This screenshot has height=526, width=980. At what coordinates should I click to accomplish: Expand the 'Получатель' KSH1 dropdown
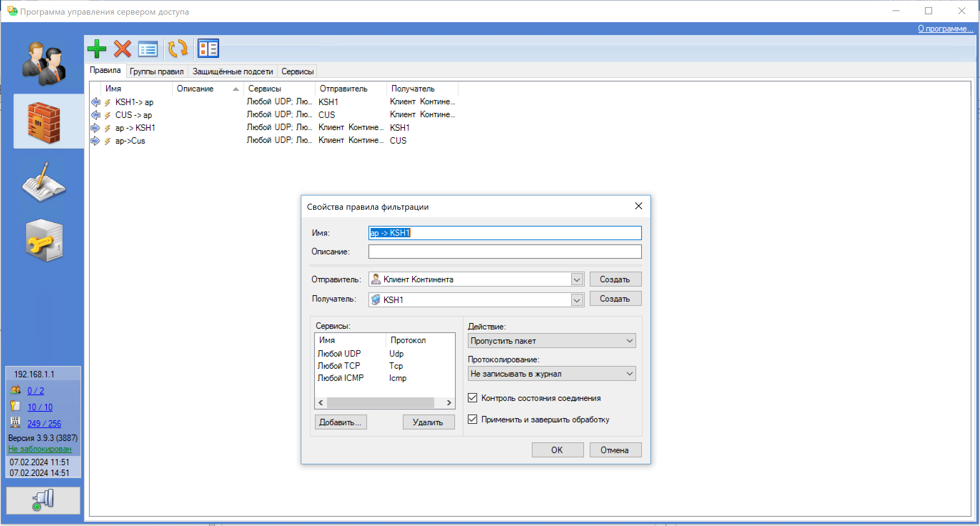tap(577, 300)
